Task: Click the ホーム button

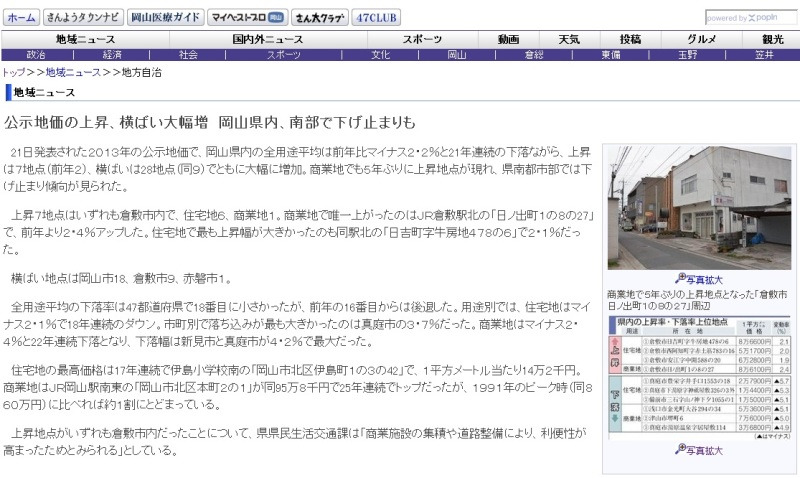Action: point(21,17)
